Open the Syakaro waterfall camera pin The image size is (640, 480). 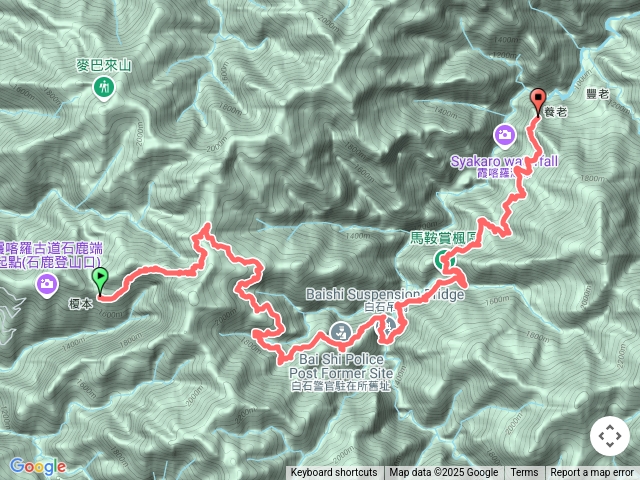coord(505,137)
